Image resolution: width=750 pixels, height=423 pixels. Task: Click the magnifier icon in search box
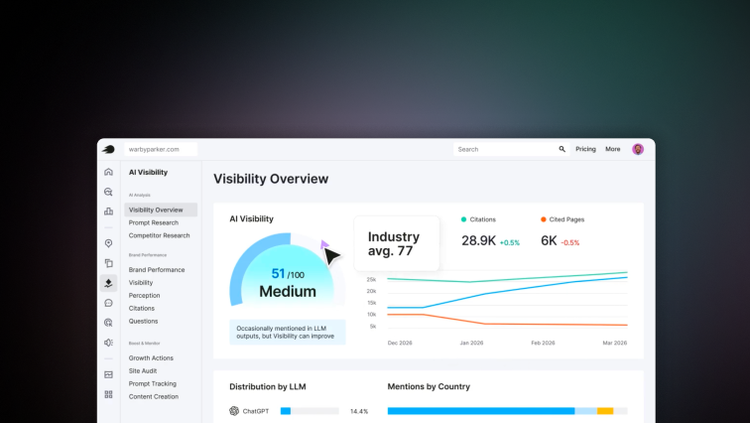562,149
